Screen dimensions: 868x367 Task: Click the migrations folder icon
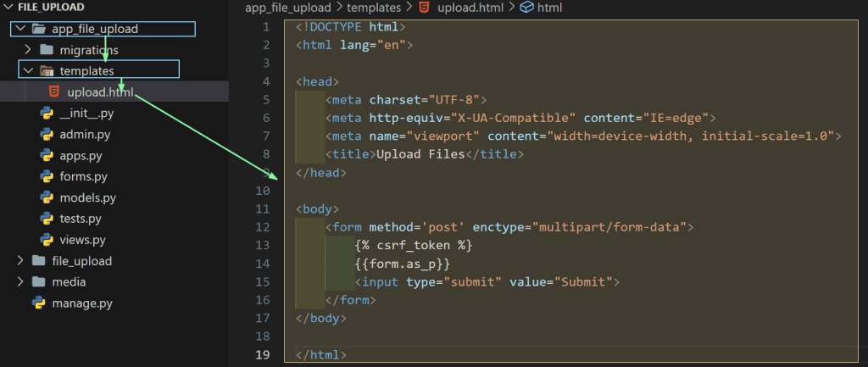click(x=47, y=50)
